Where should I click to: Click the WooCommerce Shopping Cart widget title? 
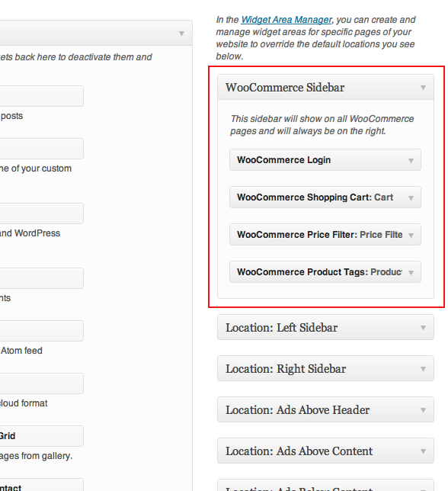point(315,197)
